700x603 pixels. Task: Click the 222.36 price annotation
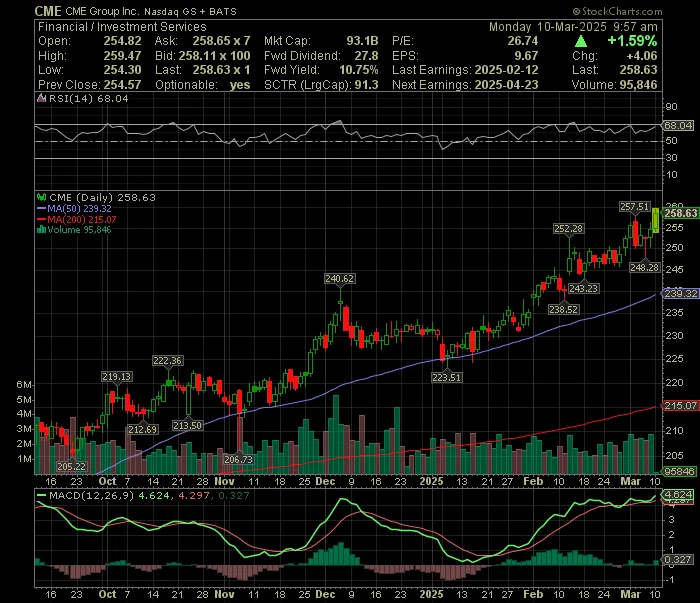[167, 361]
